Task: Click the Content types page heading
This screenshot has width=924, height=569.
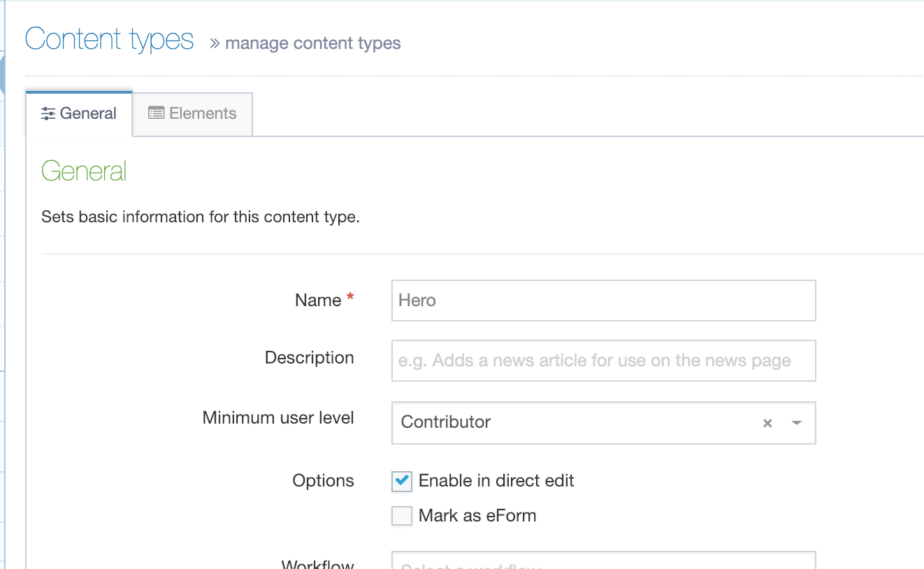Action: (110, 40)
